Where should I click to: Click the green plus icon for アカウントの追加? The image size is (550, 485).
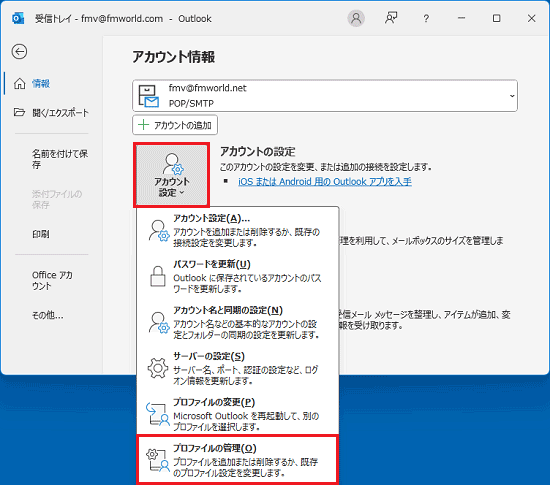click(x=143, y=125)
